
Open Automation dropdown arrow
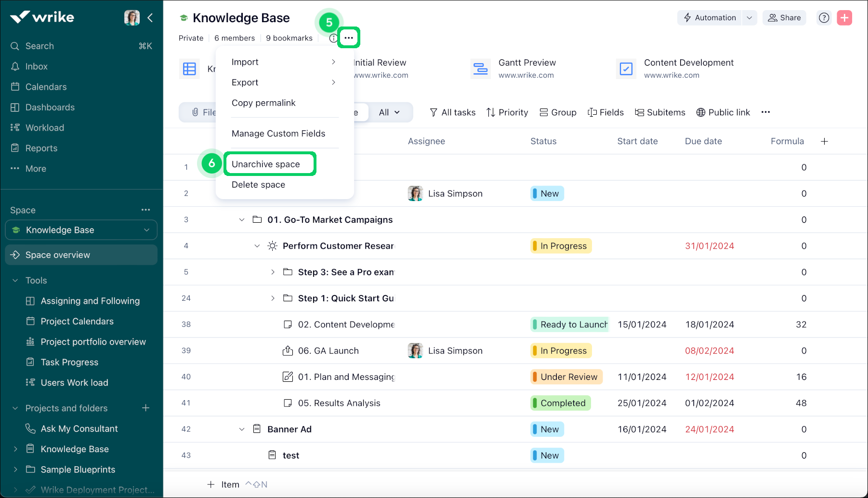pyautogui.click(x=749, y=18)
